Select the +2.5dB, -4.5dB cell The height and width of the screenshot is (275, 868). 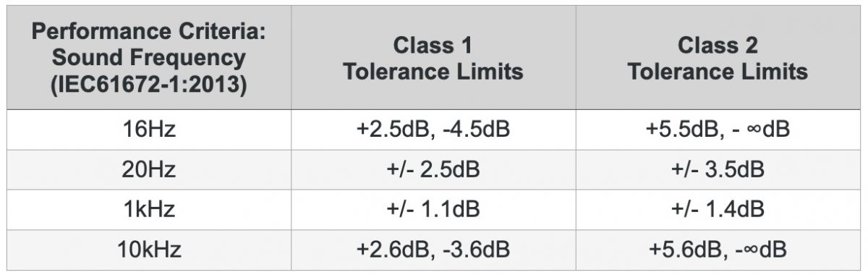433,130
